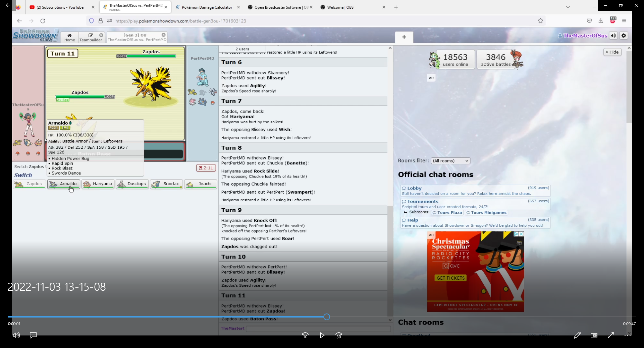Open Showdown options gear icon
Screen dimensions: 644x348
tap(624, 36)
